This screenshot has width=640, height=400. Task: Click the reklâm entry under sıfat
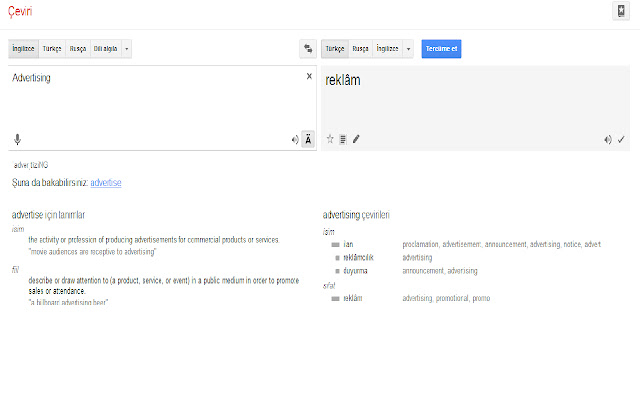click(353, 298)
